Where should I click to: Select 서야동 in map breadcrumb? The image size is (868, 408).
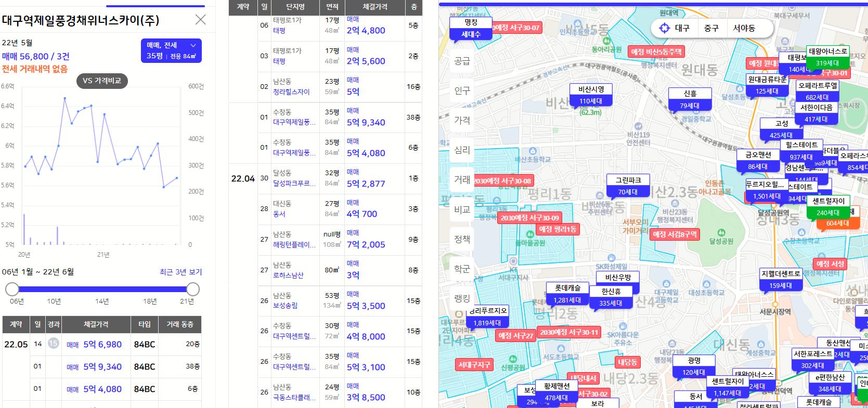pyautogui.click(x=744, y=28)
